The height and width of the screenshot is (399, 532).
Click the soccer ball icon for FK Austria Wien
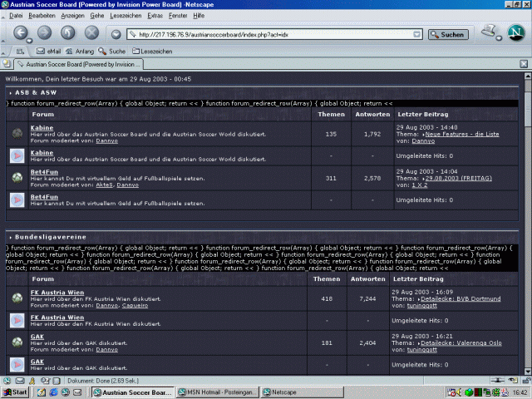[17, 298]
